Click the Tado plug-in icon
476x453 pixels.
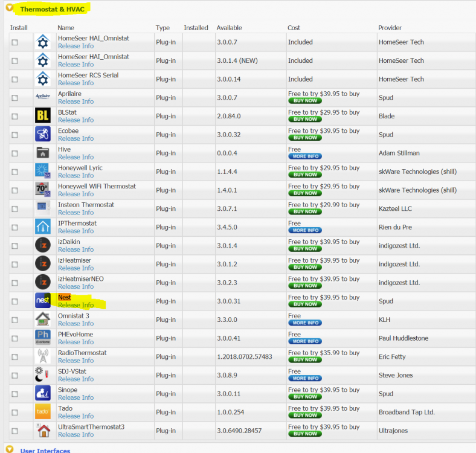coord(42,412)
